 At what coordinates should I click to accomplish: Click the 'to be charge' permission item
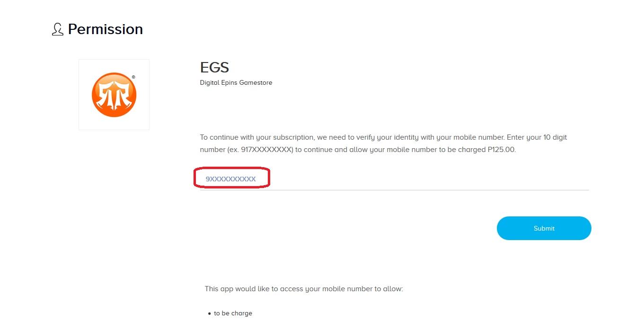click(x=233, y=313)
